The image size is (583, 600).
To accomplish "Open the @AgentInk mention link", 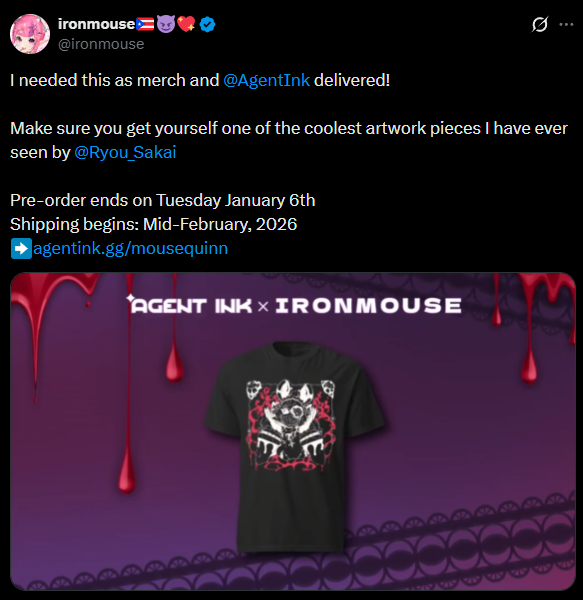I will (266, 80).
